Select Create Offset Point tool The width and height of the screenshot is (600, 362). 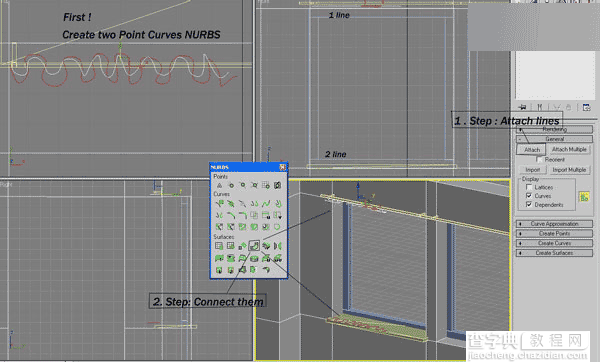tap(231, 185)
